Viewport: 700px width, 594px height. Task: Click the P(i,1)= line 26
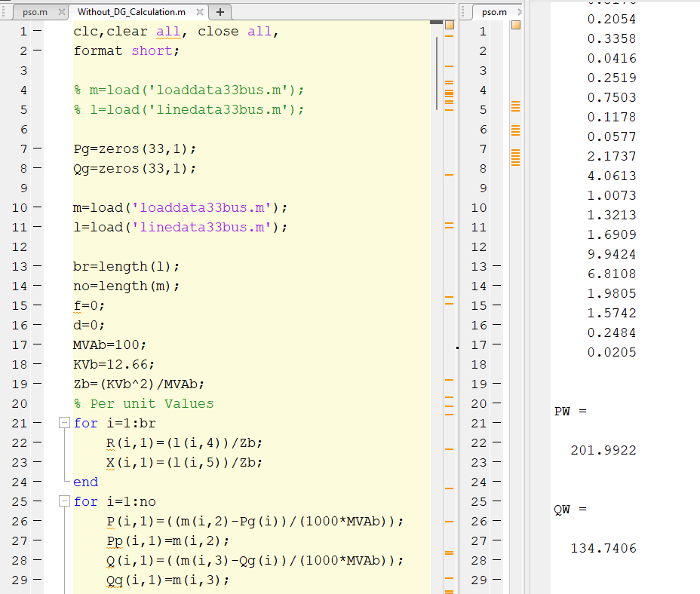tap(254, 521)
